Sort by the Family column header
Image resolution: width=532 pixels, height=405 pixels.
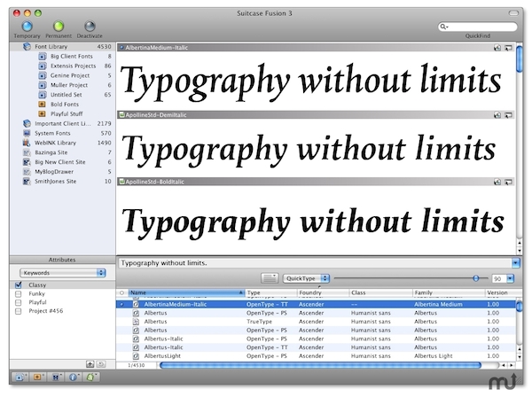coord(449,292)
